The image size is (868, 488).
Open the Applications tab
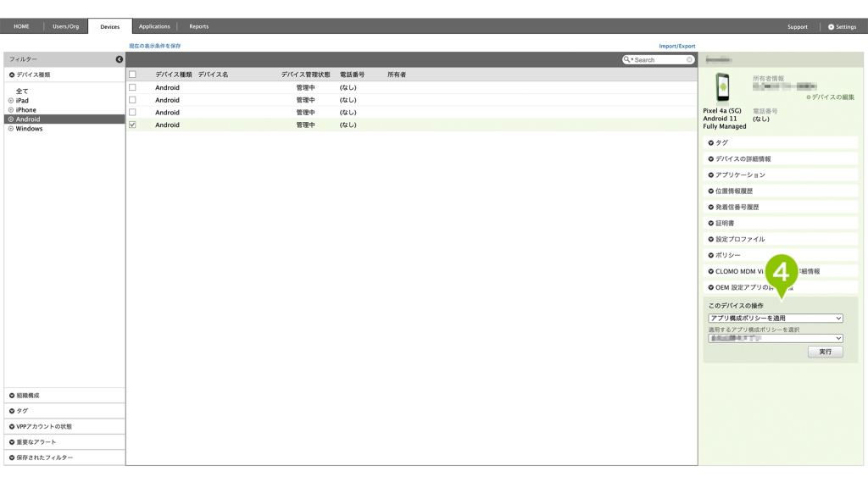point(154,26)
